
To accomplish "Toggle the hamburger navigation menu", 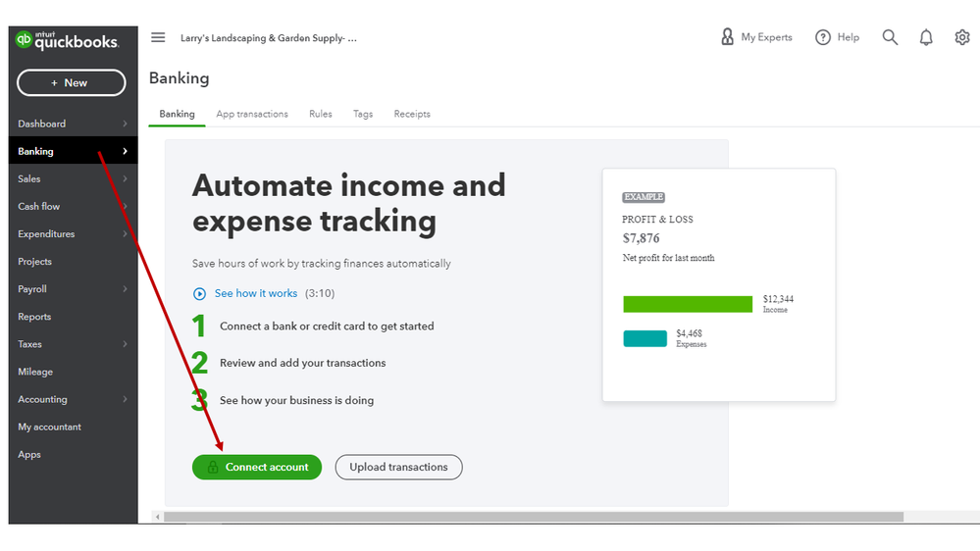I will tap(158, 37).
